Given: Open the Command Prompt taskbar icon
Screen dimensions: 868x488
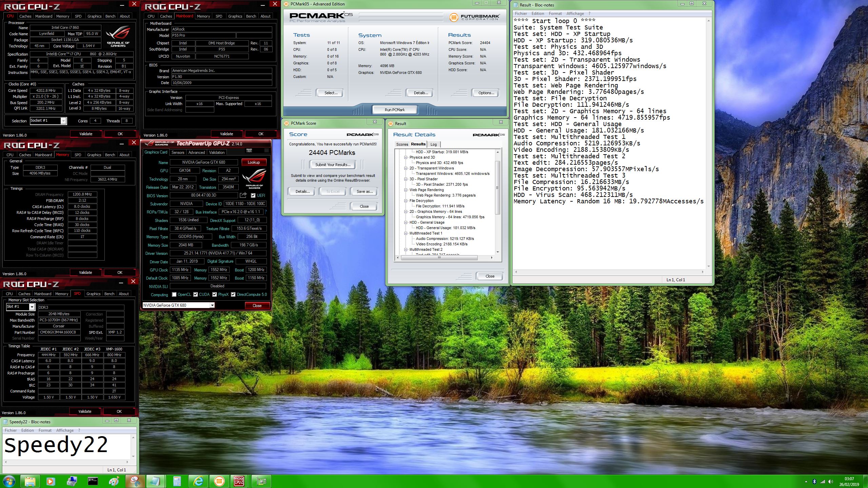Looking at the screenshot, I should click(93, 481).
